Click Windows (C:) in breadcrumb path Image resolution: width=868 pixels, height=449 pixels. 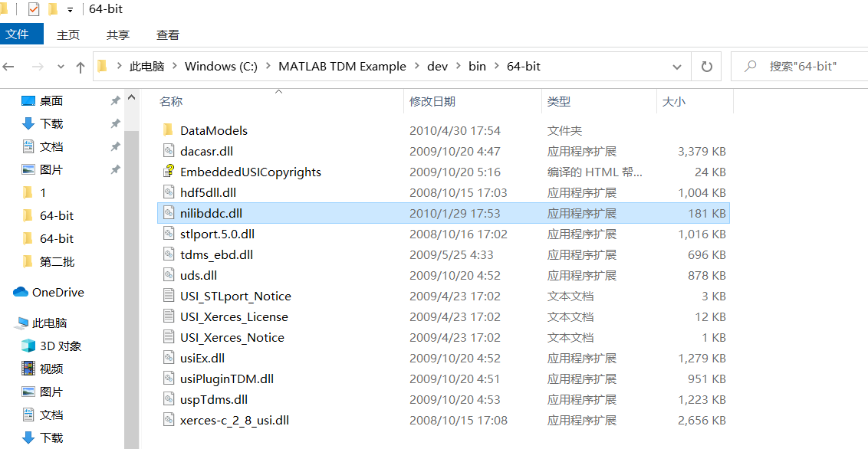point(221,67)
